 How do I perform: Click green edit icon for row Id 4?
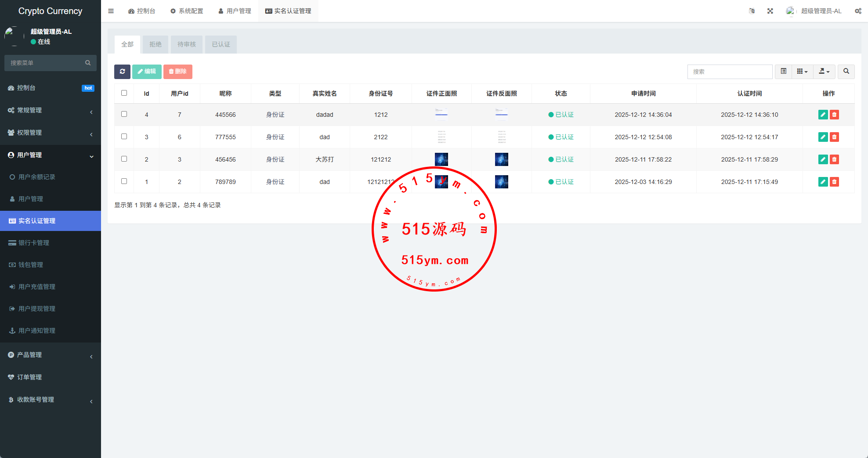pos(823,115)
